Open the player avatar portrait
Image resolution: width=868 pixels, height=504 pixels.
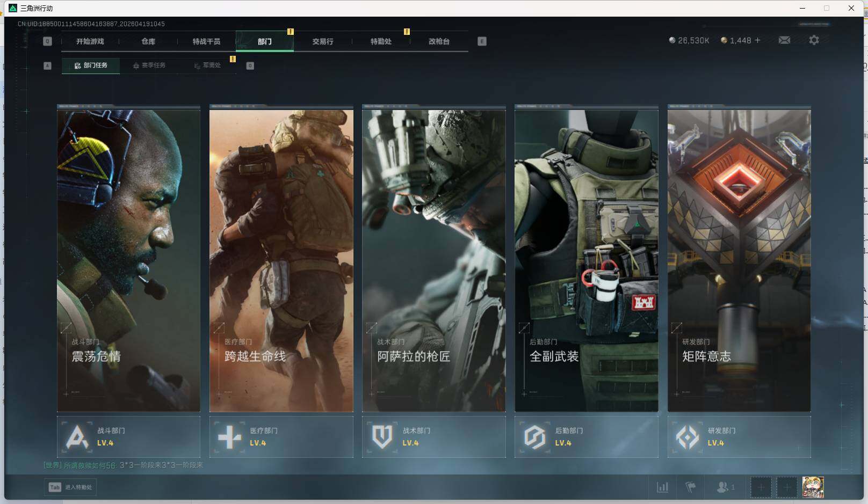813,487
